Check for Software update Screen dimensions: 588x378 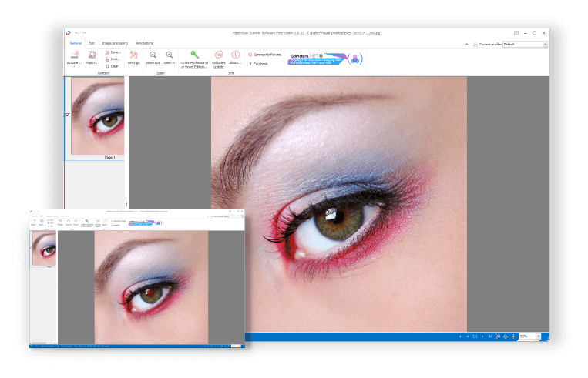(219, 57)
